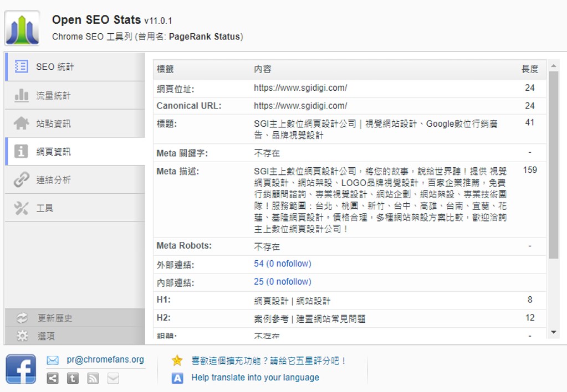This screenshot has height=392, width=567.
Task: Click the 選項 gear icon
Action: pyautogui.click(x=22, y=336)
